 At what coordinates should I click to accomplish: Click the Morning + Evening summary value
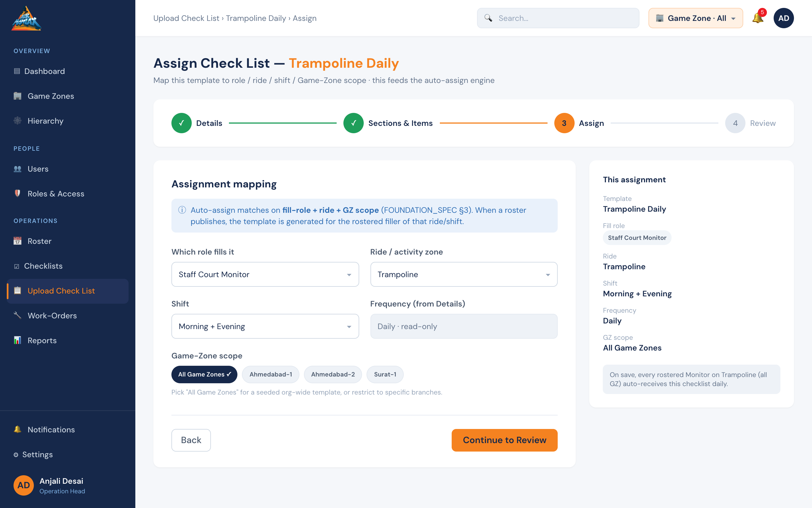pyautogui.click(x=637, y=294)
